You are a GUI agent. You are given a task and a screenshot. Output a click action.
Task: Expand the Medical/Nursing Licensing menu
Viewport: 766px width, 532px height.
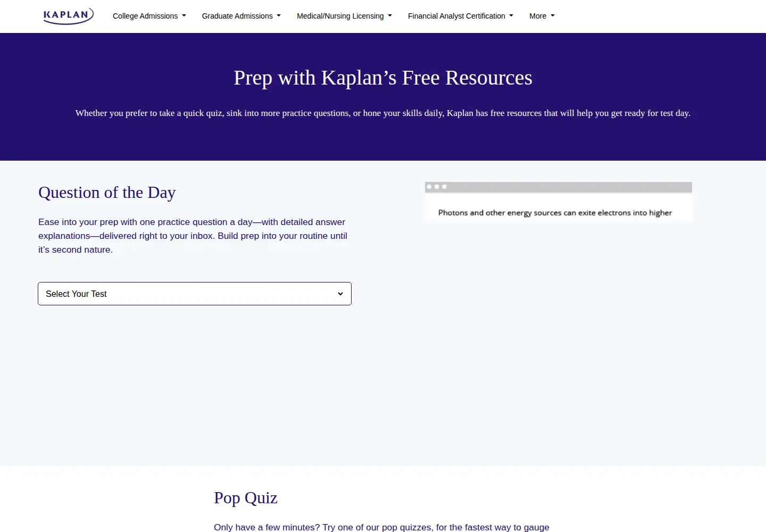click(x=344, y=16)
